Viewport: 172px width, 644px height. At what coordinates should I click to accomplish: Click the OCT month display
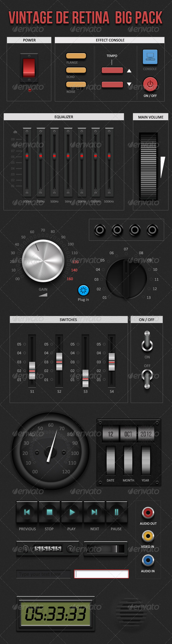128,434
